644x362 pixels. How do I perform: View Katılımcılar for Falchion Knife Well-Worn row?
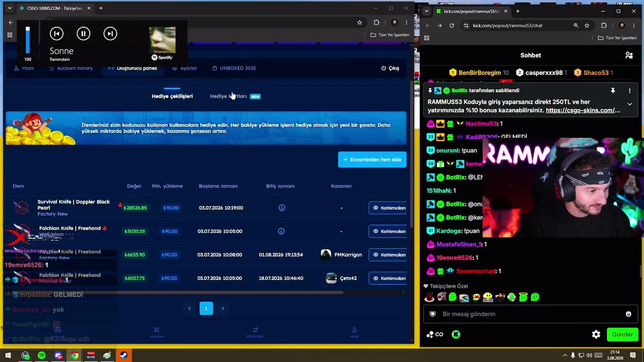point(388,231)
